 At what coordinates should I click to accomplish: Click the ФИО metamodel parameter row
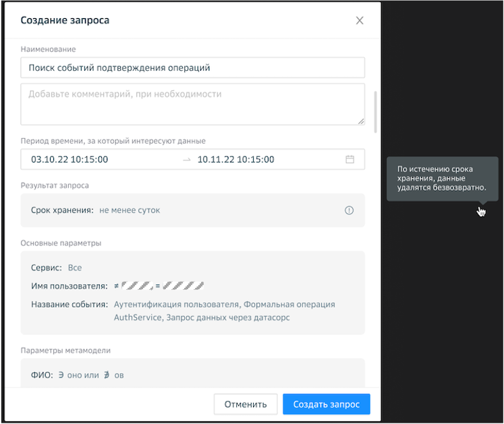point(78,375)
